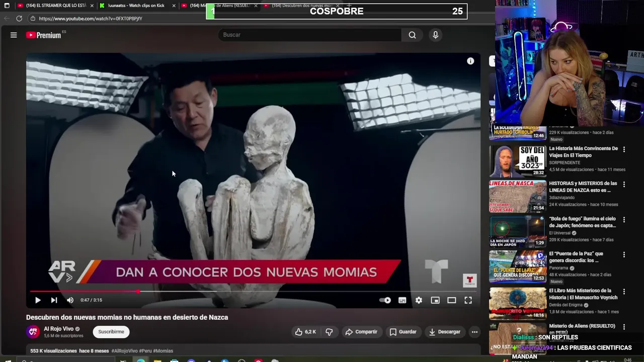Skip to the next video
The image size is (644, 362).
pos(54,300)
